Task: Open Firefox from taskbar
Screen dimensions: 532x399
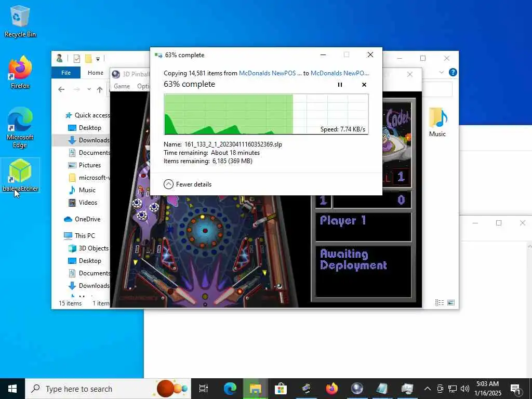Action: pyautogui.click(x=331, y=389)
